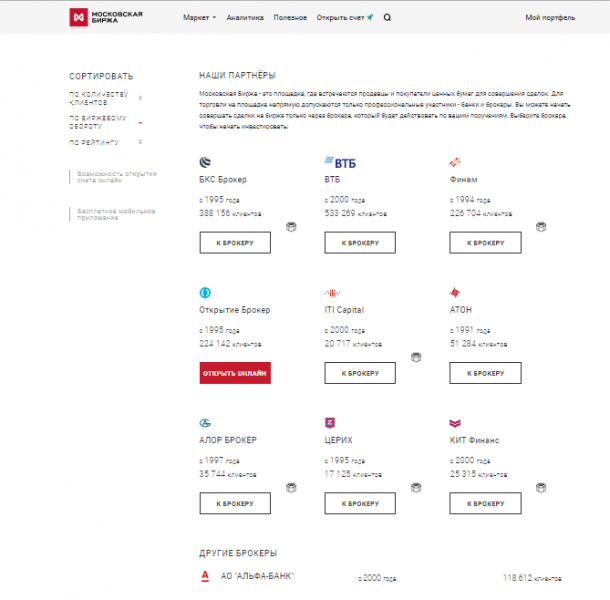This screenshot has width=610, height=600.
Task: Click the АЛОР БРОКЕР logo icon
Action: coord(205,423)
